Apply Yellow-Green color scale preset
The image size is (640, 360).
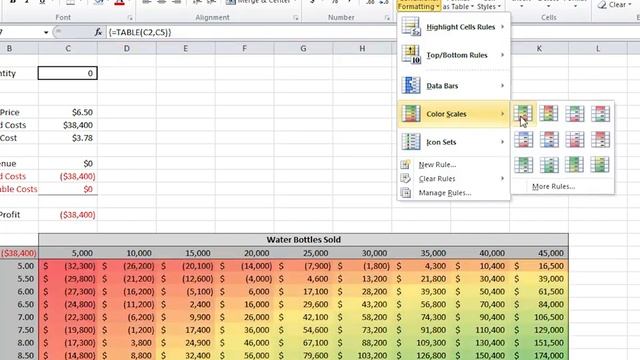click(600, 165)
